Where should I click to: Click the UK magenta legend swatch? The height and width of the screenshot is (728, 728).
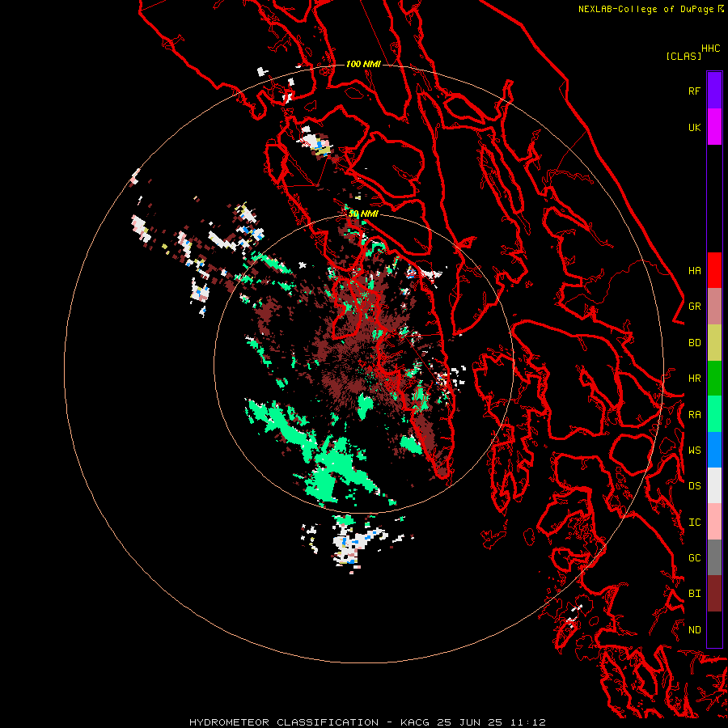pos(714,127)
